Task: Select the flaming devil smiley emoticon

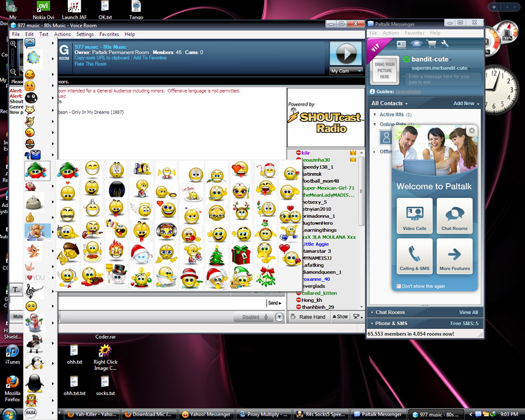Action: point(116,250)
